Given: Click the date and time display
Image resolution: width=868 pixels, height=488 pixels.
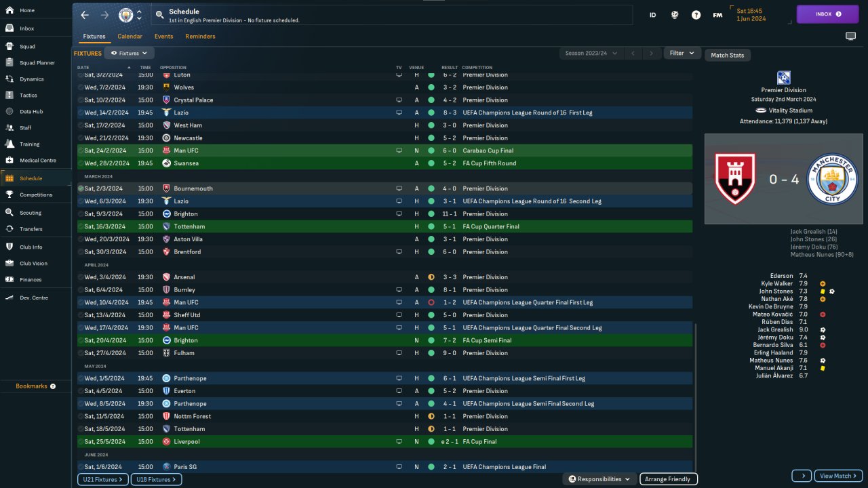Looking at the screenshot, I should [x=751, y=15].
